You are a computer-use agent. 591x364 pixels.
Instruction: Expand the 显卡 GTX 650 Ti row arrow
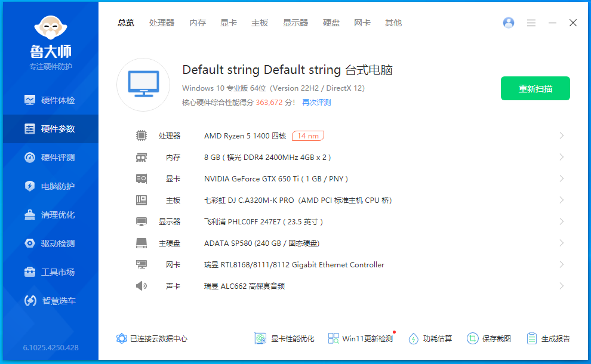point(561,178)
